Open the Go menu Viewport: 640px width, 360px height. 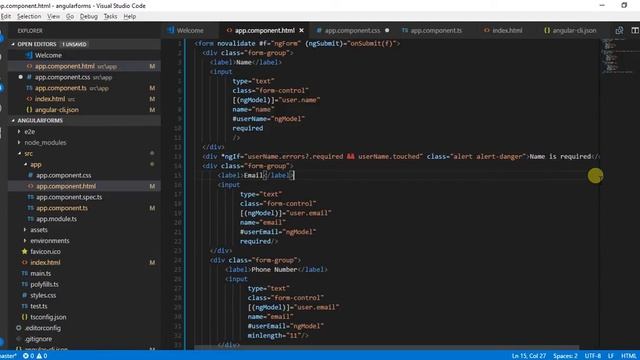[x=70, y=16]
